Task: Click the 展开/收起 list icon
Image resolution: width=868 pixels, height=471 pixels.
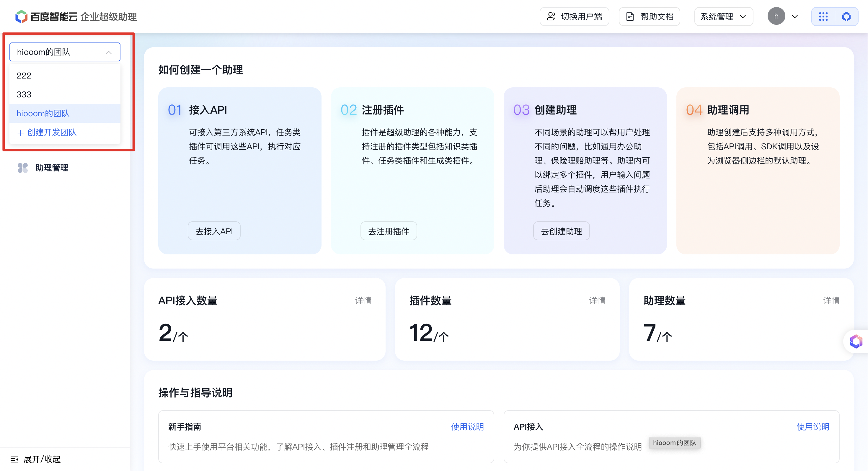Action: tap(14, 459)
